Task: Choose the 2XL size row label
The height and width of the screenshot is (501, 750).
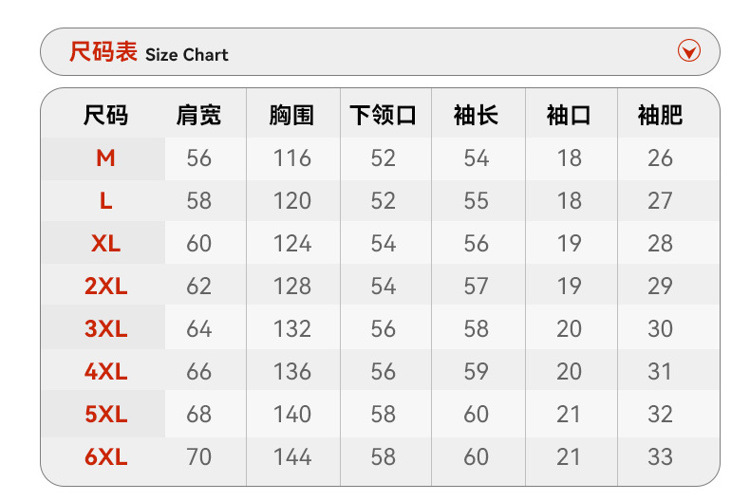Action: click(105, 286)
